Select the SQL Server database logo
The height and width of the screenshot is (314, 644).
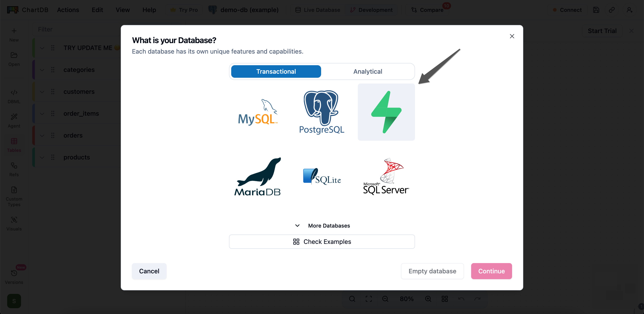pyautogui.click(x=386, y=176)
